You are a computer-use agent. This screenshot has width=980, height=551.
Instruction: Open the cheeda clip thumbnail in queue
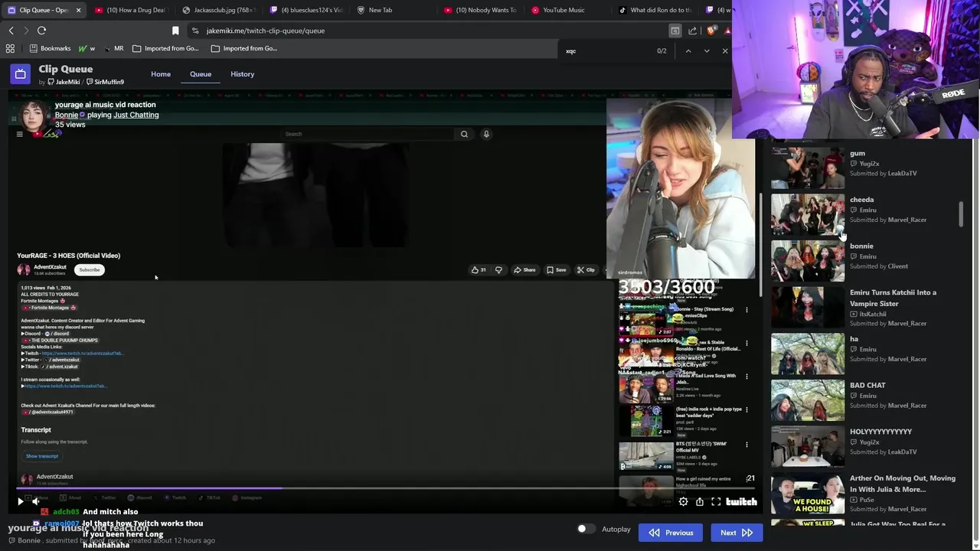[808, 214]
